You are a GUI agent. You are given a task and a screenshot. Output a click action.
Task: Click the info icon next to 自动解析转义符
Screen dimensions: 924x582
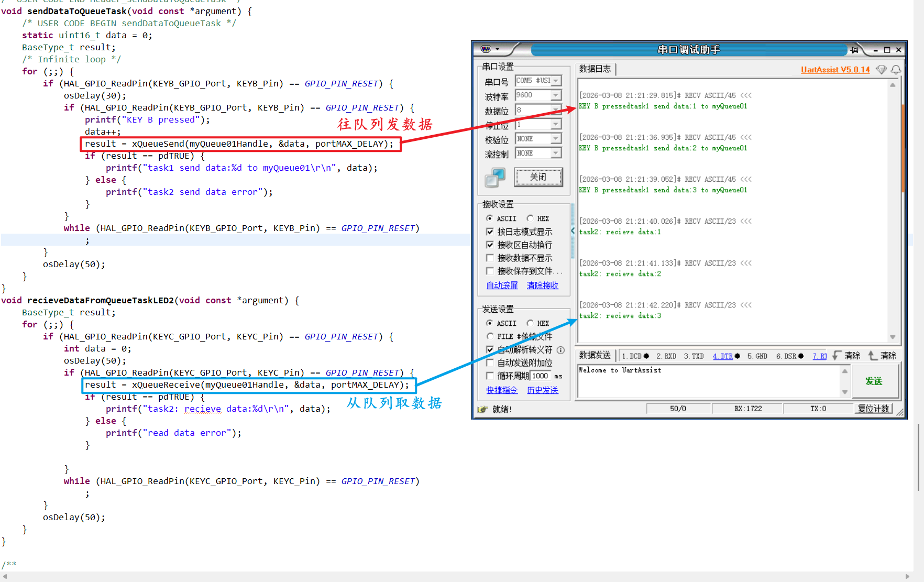coord(560,350)
